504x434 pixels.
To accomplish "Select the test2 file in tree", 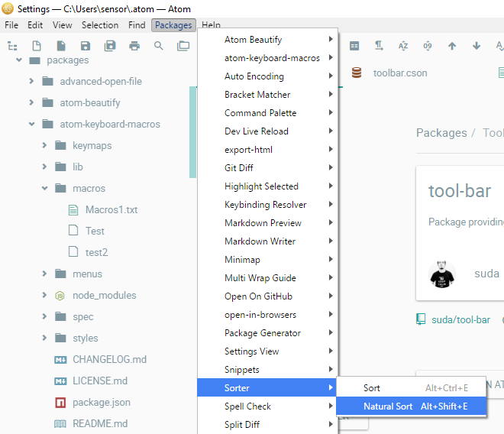I will point(96,253).
